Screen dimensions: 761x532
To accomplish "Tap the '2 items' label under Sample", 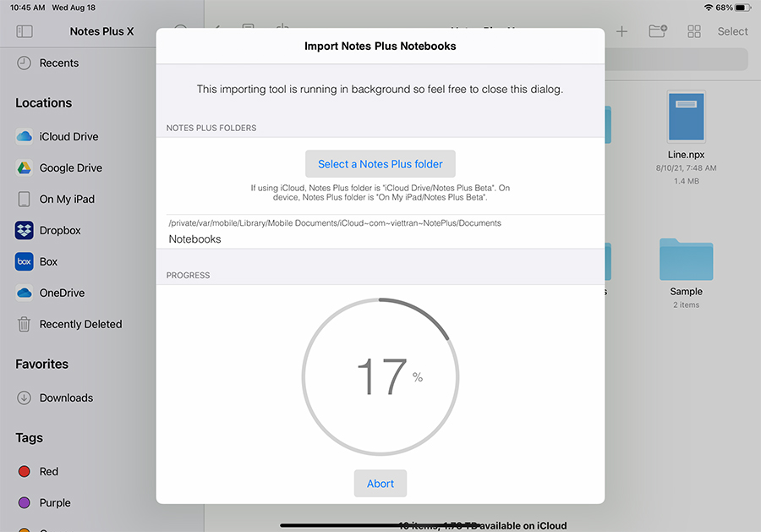I will (x=686, y=304).
